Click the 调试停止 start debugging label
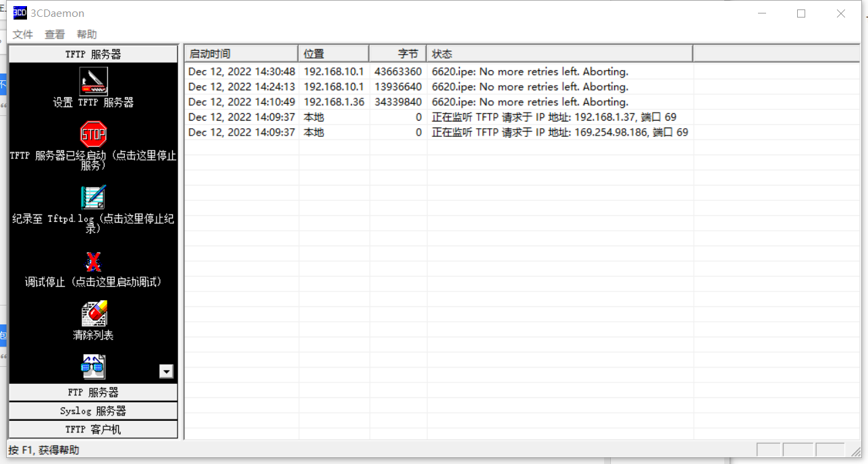The width and height of the screenshot is (868, 464). [93, 282]
